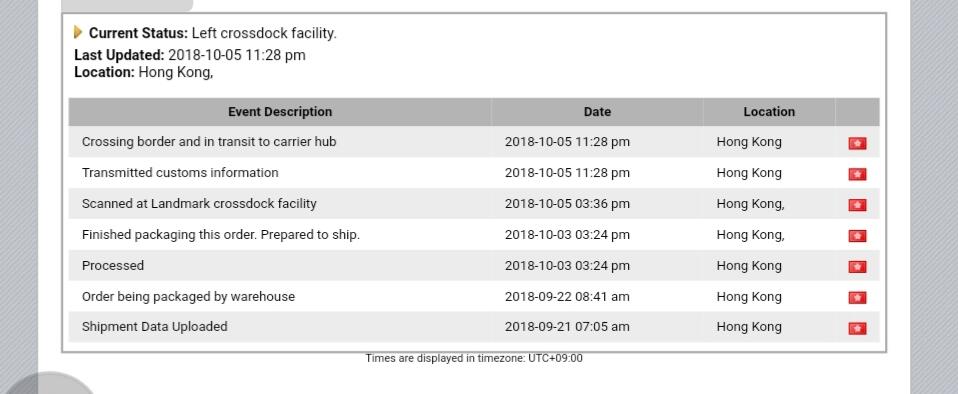
Task: Select Crossing border and in transit row
Action: tap(474, 142)
